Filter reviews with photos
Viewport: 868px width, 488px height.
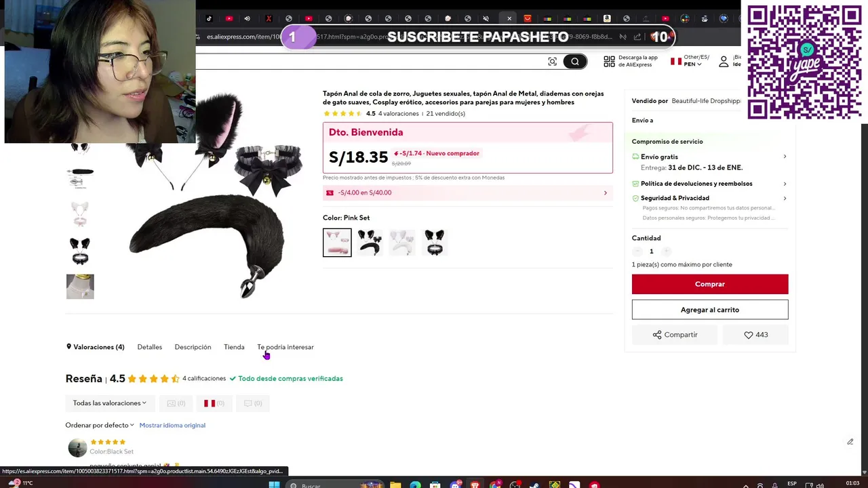coord(176,403)
